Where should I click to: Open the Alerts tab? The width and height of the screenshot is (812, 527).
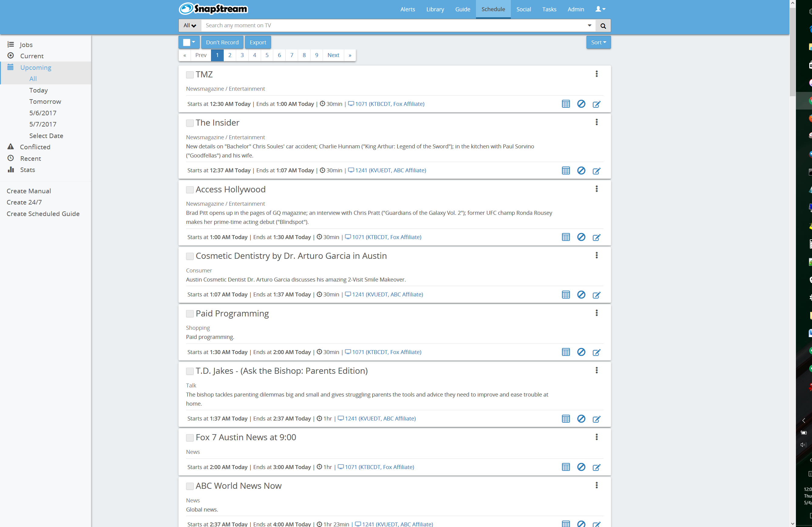click(x=407, y=9)
